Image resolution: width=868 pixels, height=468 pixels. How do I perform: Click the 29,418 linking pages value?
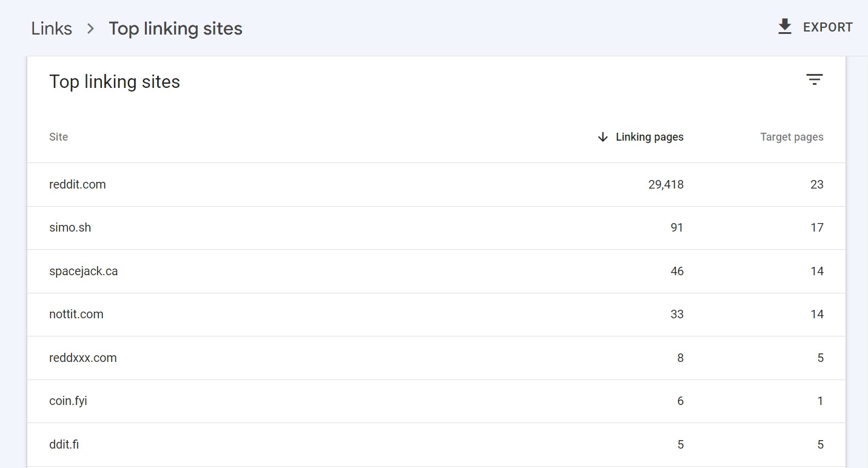click(x=665, y=184)
